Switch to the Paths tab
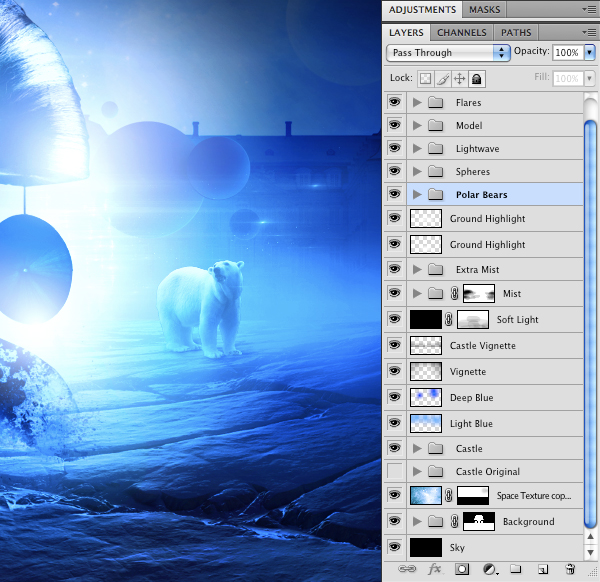The height and width of the screenshot is (582, 600). click(516, 33)
